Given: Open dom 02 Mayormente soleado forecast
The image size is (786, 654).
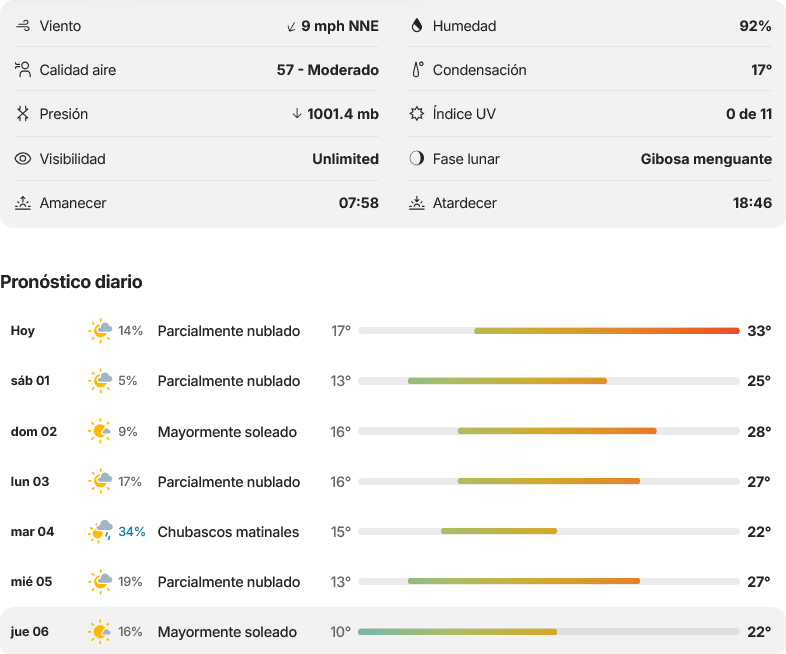Looking at the screenshot, I should coord(393,431).
